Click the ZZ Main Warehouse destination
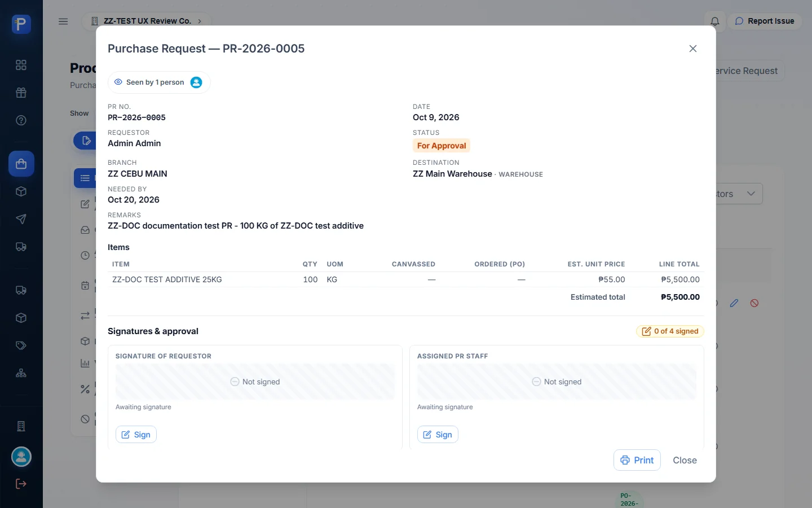 coord(452,174)
